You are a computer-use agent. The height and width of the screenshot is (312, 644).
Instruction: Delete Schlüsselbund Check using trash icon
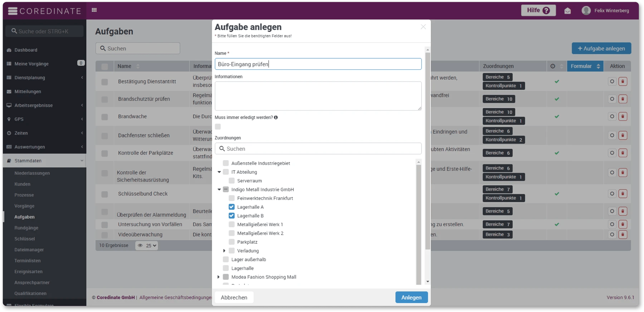(x=623, y=194)
